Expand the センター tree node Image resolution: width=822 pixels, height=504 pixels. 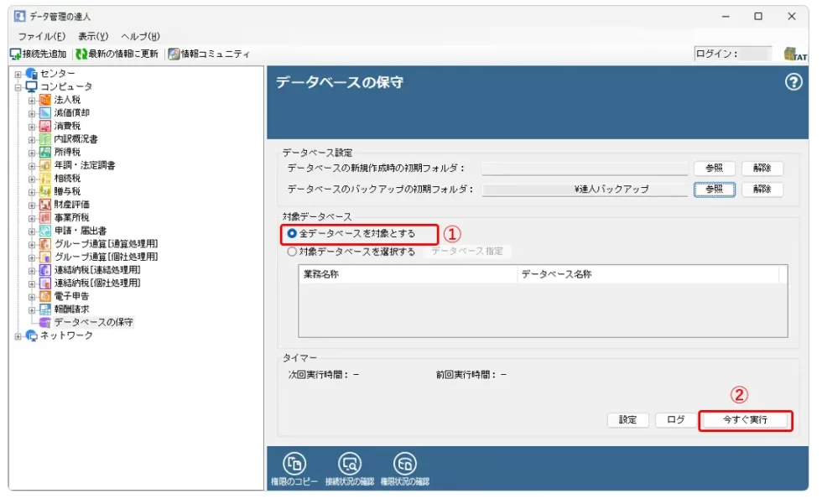(x=18, y=74)
